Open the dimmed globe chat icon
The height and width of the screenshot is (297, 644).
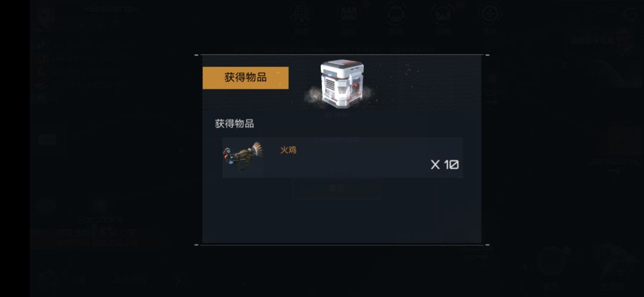pyautogui.click(x=302, y=14)
